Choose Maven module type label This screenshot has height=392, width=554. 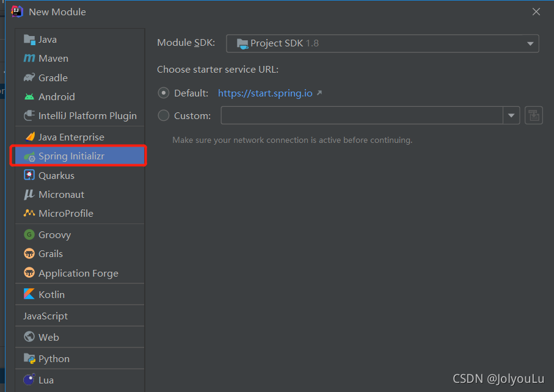[x=53, y=58]
